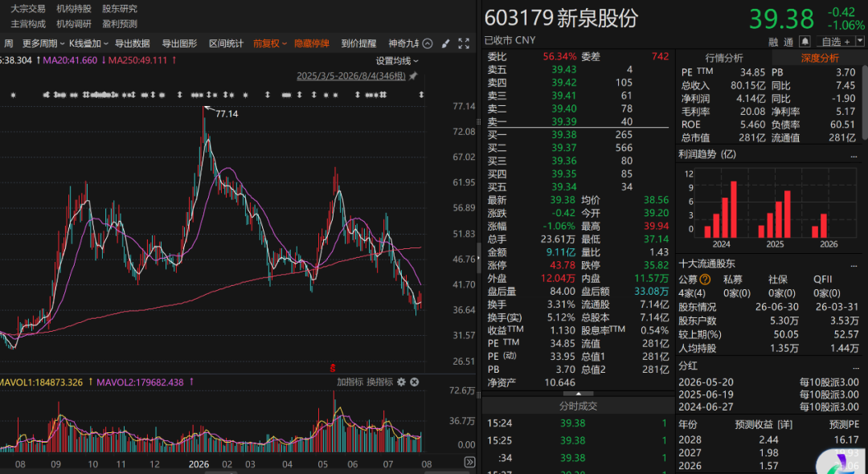This screenshot has height=474, width=868.
Task: Toggle 隐藏停牌 option
Action: pyautogui.click(x=312, y=43)
